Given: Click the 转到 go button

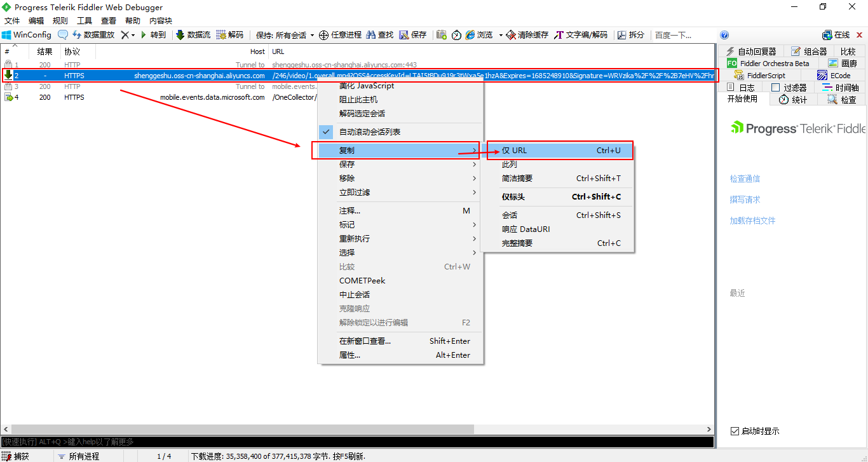Looking at the screenshot, I should (x=153, y=35).
